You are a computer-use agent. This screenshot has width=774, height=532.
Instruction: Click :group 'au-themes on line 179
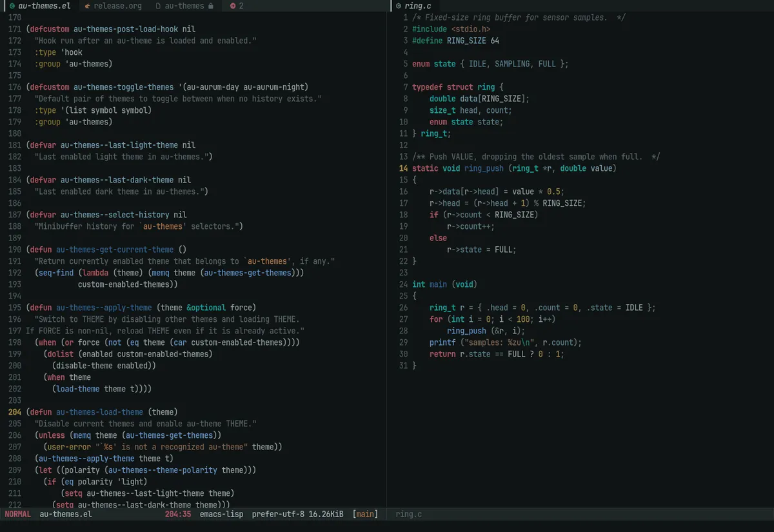74,122
